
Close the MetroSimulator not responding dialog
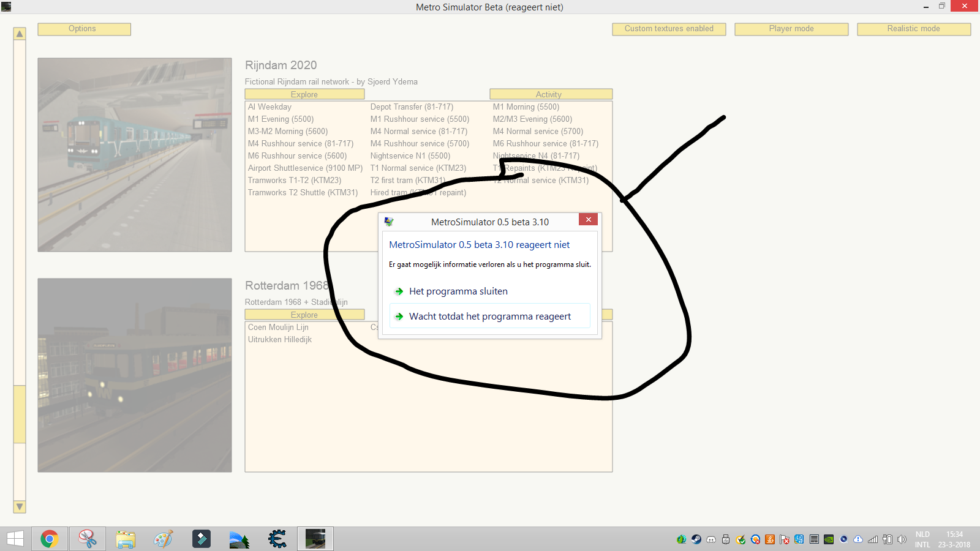(588, 219)
